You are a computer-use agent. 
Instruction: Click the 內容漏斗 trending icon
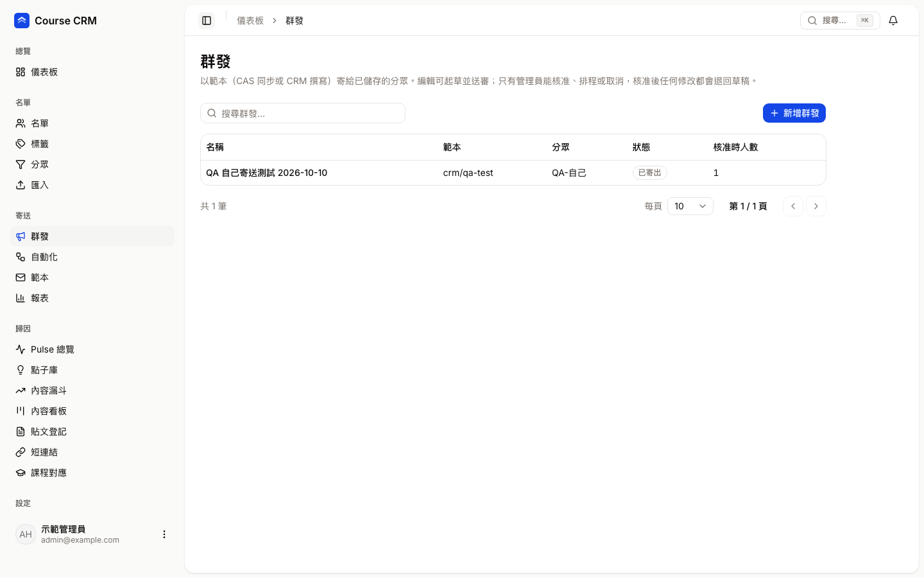tap(21, 390)
